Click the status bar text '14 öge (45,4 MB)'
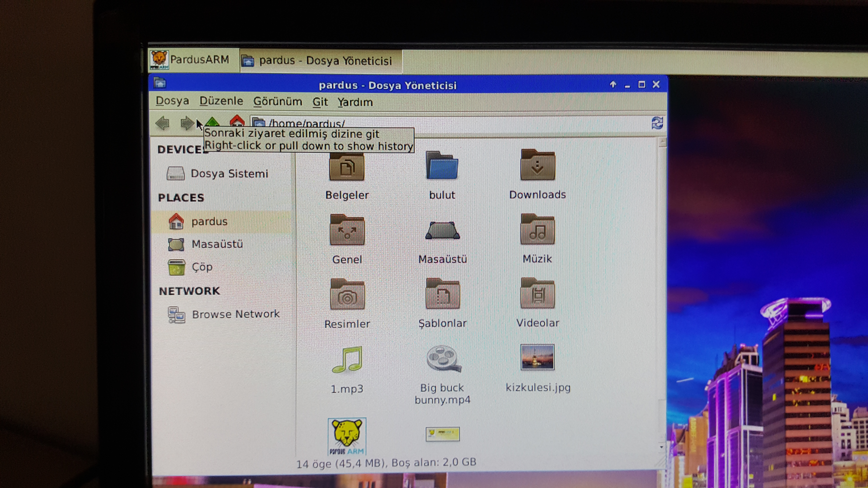 pyautogui.click(x=341, y=464)
